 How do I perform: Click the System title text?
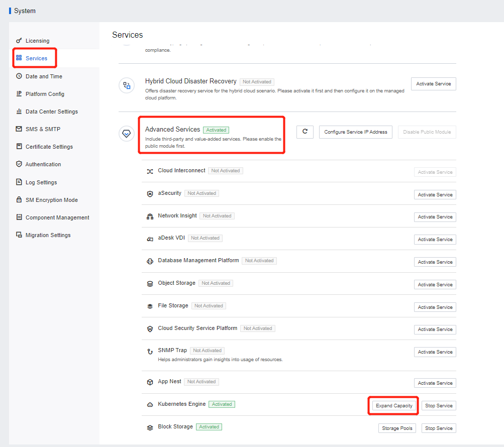(x=25, y=11)
